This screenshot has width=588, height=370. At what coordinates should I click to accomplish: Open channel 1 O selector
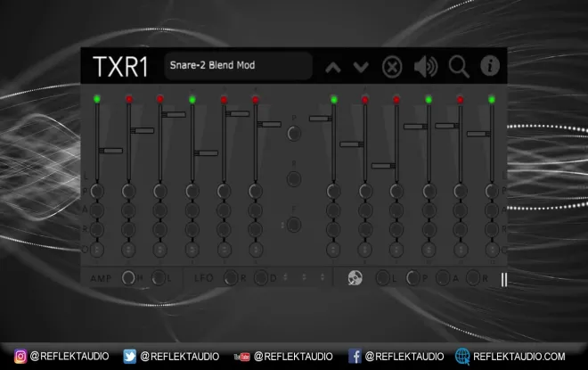[97, 249]
